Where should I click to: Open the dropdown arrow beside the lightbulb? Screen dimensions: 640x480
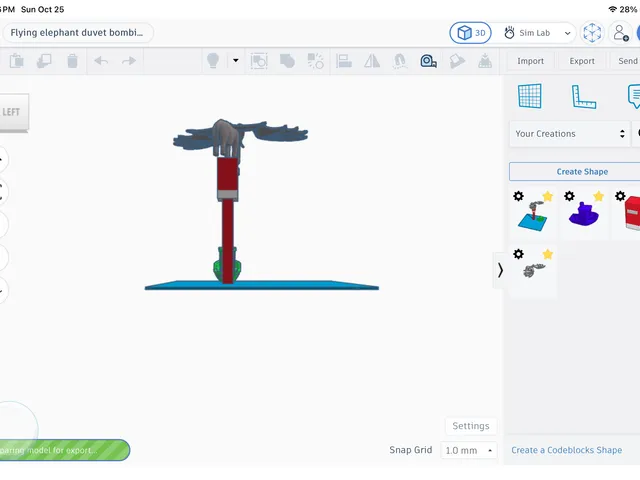point(236,60)
